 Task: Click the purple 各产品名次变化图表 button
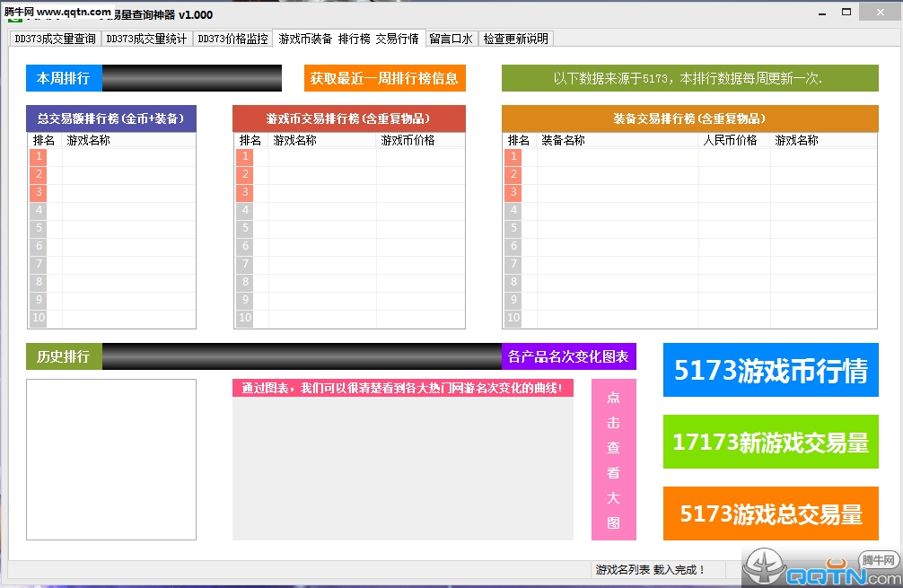point(568,356)
